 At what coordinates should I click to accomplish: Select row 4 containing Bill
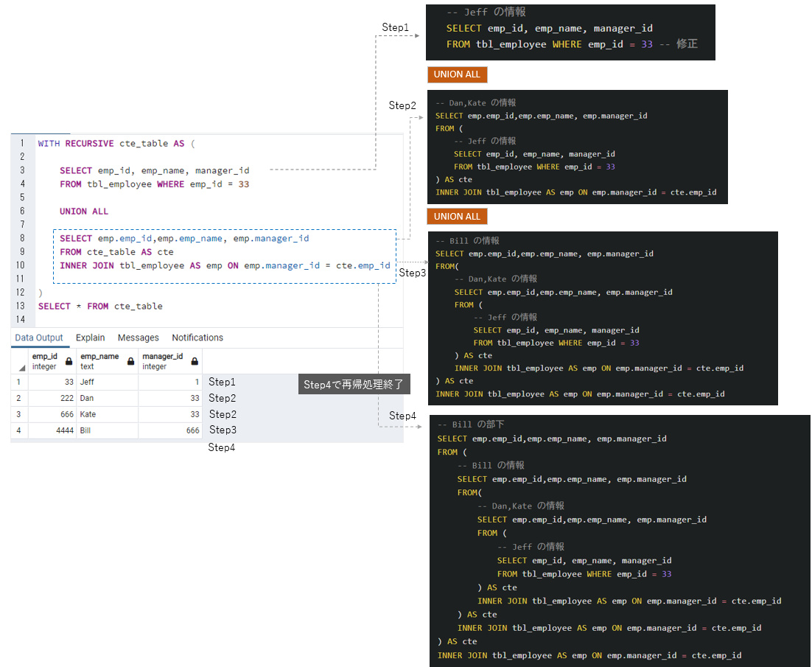(18, 430)
